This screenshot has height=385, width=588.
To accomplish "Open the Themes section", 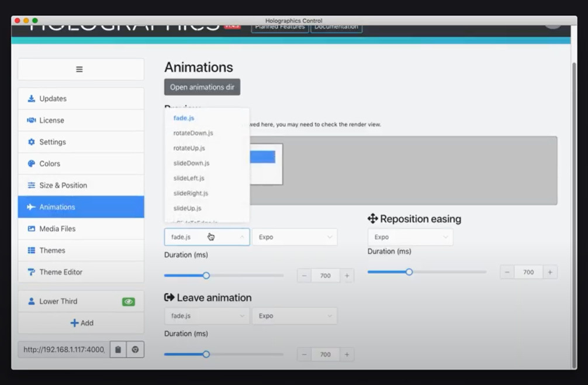I will 81,250.
